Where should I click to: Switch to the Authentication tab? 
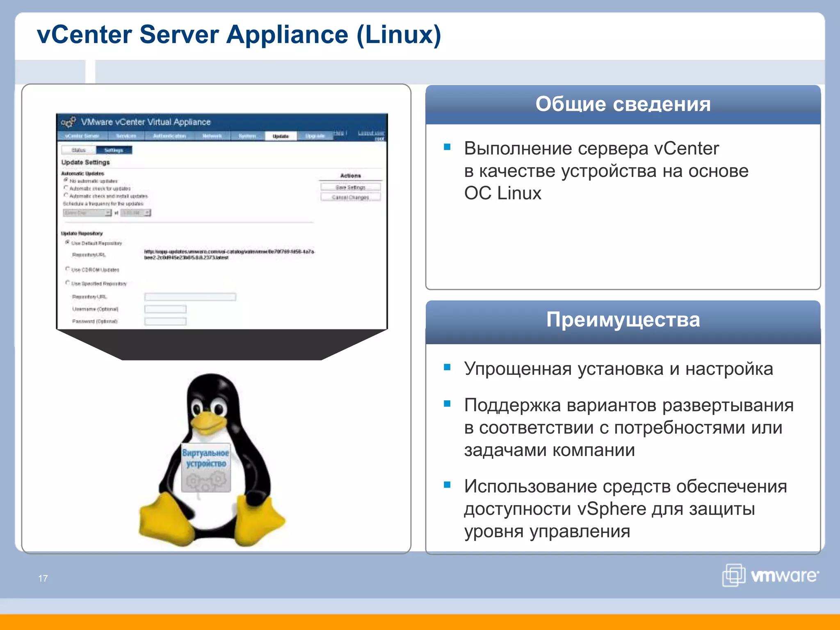tap(169, 136)
